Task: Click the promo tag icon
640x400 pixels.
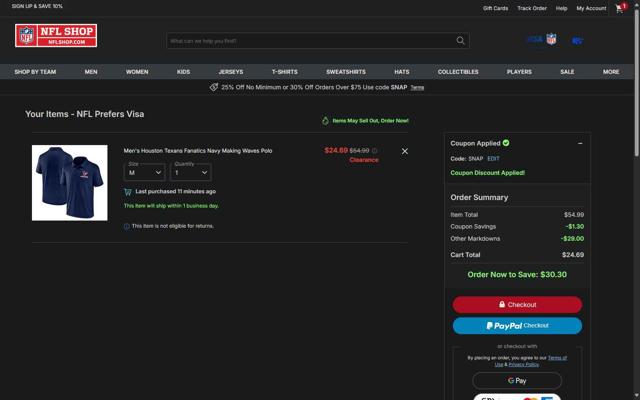Action: coord(214,87)
